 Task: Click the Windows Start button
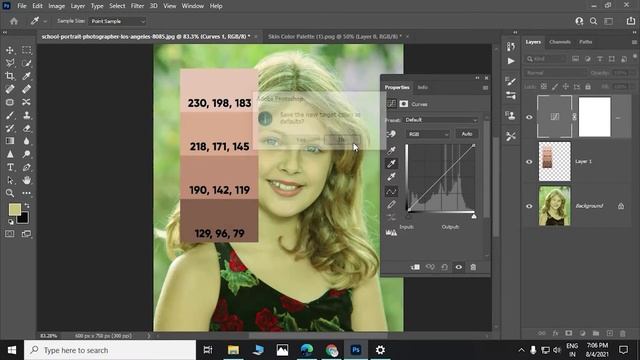pyautogui.click(x=12, y=350)
